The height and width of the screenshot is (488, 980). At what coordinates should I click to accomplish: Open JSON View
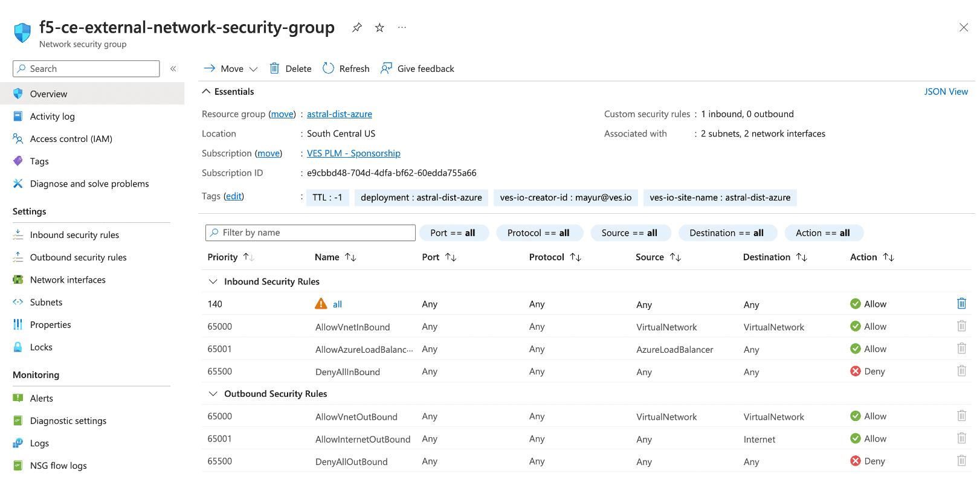(x=946, y=92)
